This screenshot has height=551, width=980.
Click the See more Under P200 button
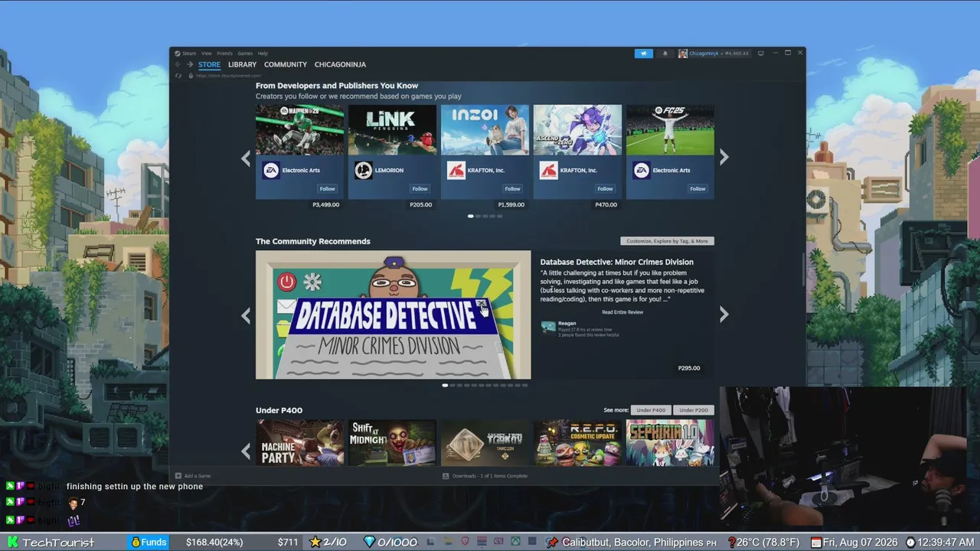point(694,410)
